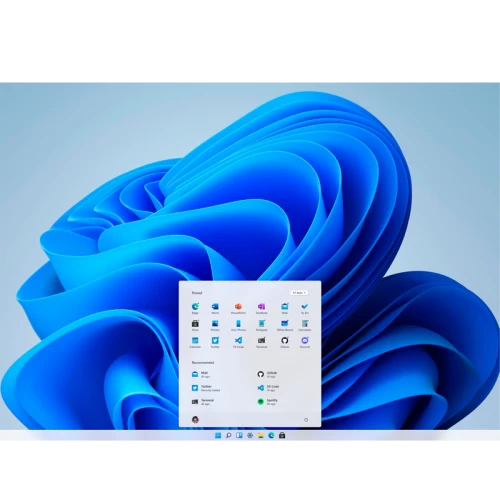Launch the pinned Discord app

pyautogui.click(x=305, y=342)
